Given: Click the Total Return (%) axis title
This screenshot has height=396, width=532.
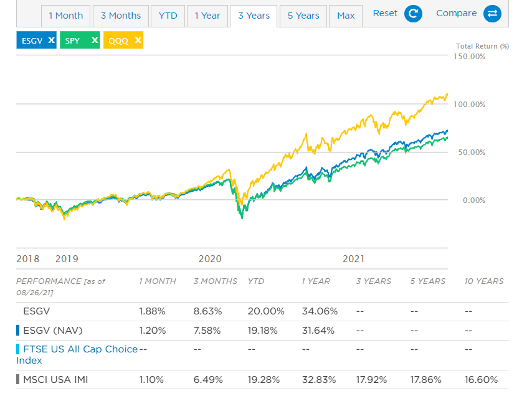Looking at the screenshot, I should [x=482, y=46].
